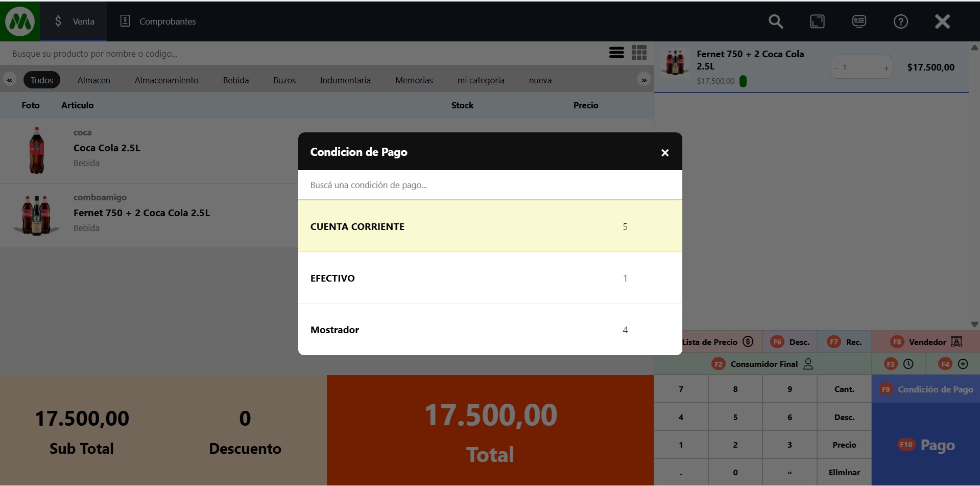Click the F8 Vendedor button
The image size is (980, 486).
(x=925, y=342)
